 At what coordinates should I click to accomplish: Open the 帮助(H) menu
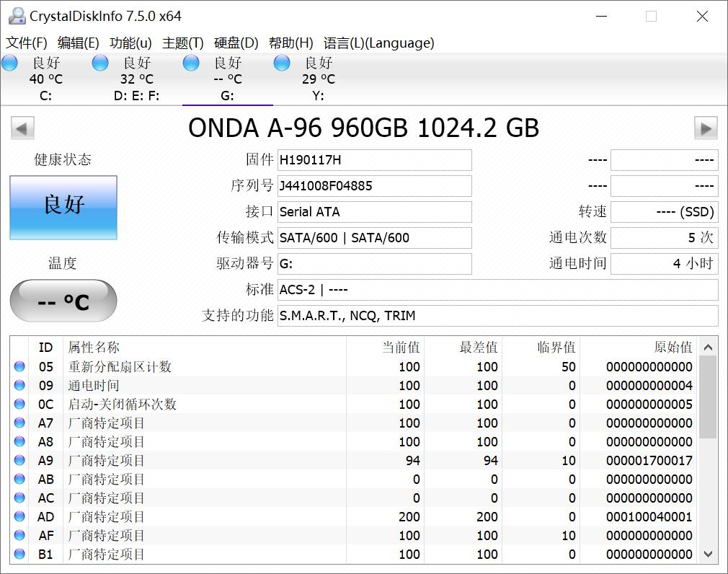click(x=290, y=43)
